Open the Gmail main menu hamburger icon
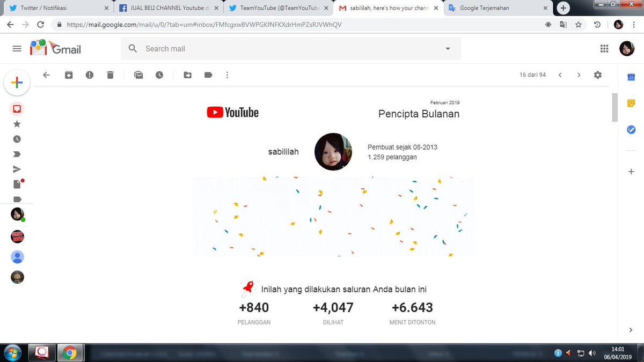This screenshot has width=644, height=362. 17,49
